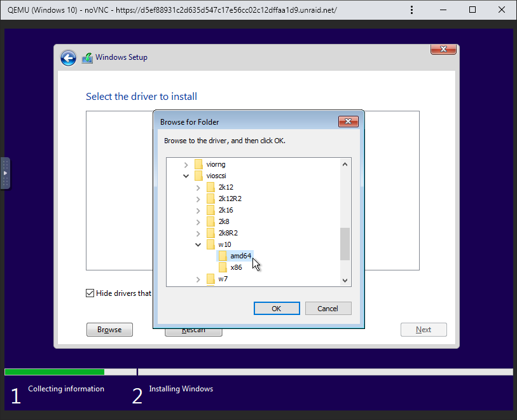Expand the viorng folder
Screen dimensions: 517x420
pos(186,165)
